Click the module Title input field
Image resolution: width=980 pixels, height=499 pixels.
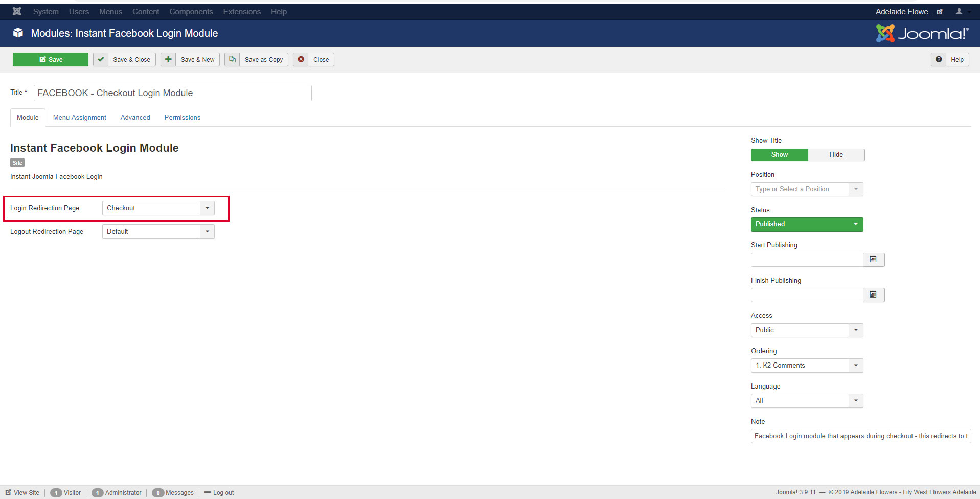tap(173, 93)
